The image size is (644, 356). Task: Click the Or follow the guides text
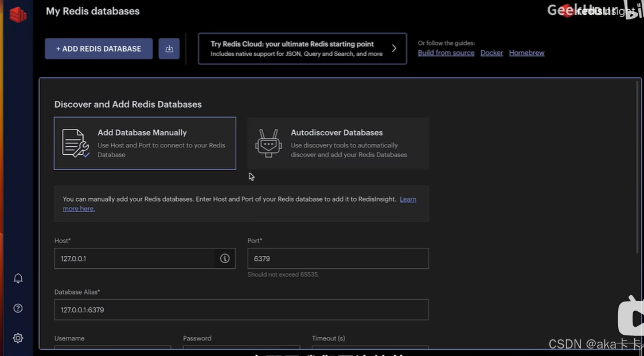click(x=446, y=42)
